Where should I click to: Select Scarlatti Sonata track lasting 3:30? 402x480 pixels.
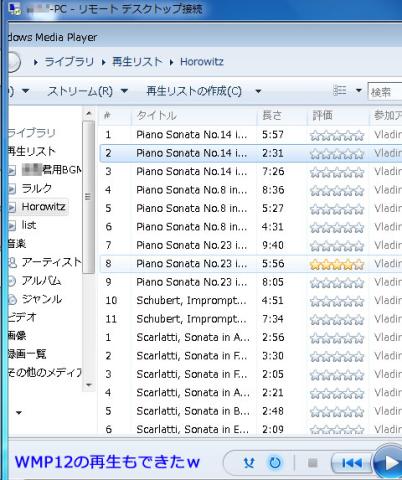pos(251,356)
